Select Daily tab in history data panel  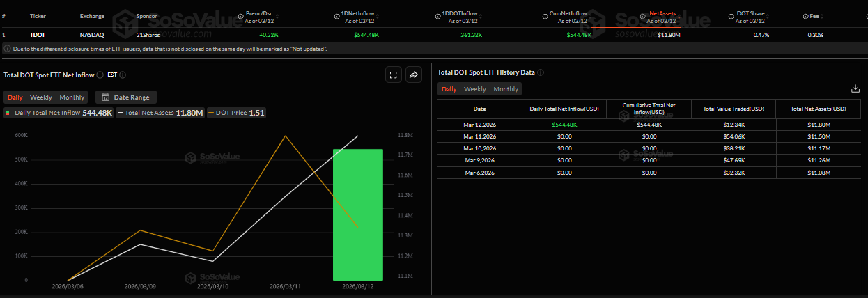click(x=449, y=89)
